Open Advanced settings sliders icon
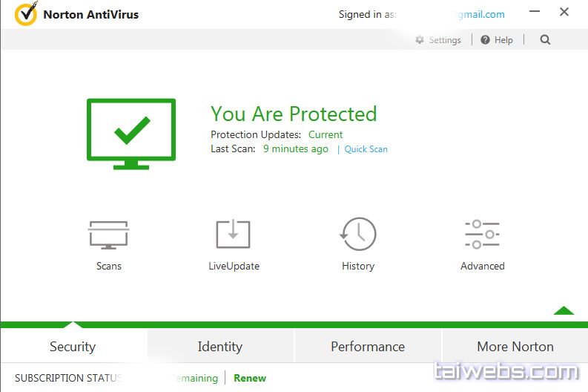Viewport: 588px width, 392px height. 482,235
